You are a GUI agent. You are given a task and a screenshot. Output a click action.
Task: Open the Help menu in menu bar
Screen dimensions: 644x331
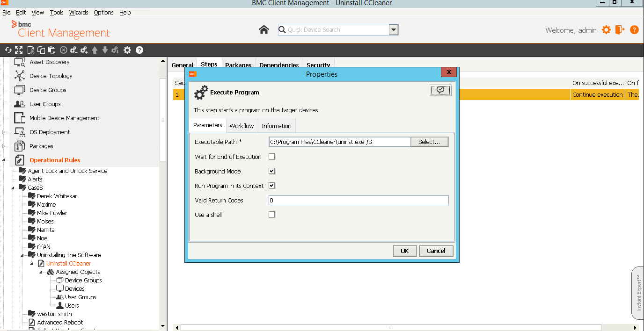(x=125, y=13)
